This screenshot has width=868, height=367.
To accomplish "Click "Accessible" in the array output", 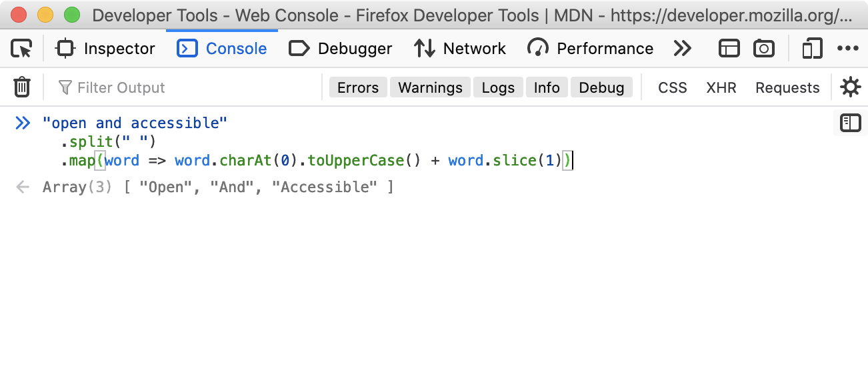I will point(325,188).
